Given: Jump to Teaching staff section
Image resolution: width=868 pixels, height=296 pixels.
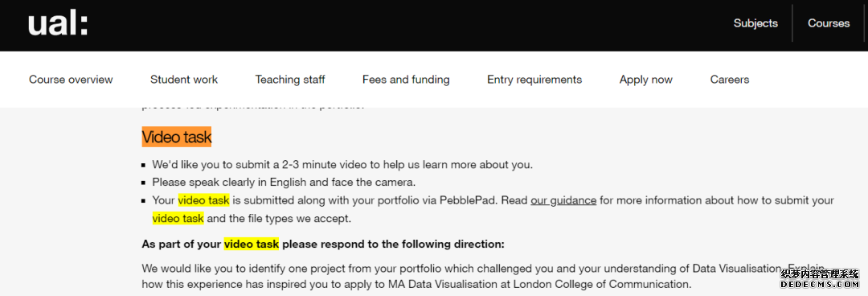Looking at the screenshot, I should (290, 80).
